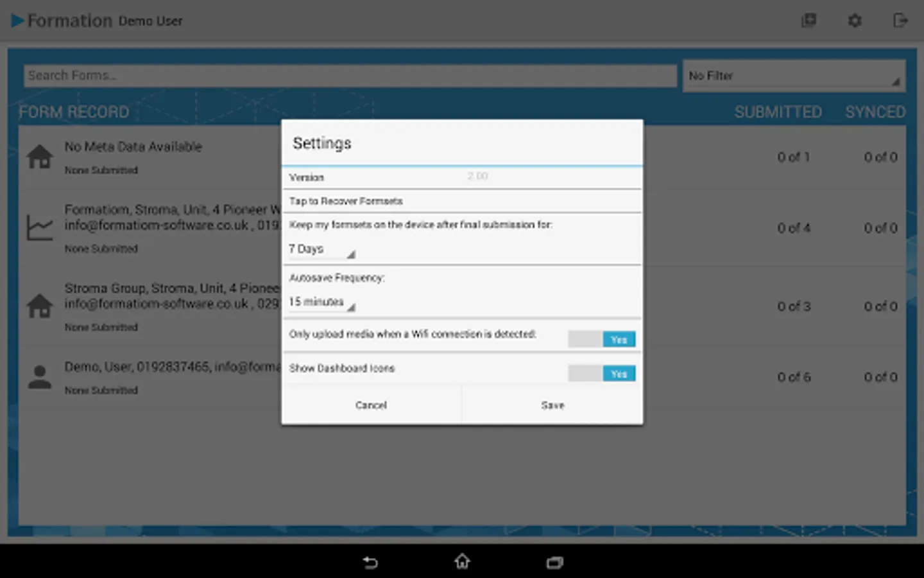Screen dimensions: 924x578
Task: Click chart icon beside Formatiom, Stroma record
Action: click(40, 227)
